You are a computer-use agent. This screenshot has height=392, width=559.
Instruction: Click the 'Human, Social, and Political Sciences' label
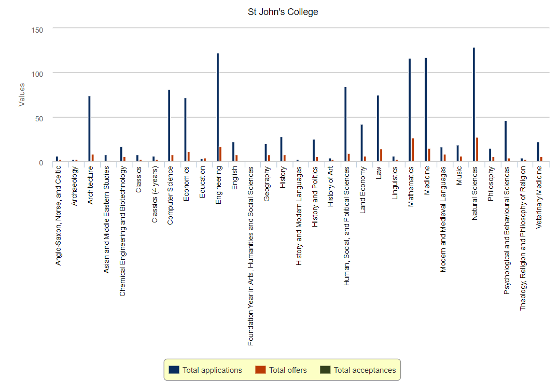coord(346,226)
